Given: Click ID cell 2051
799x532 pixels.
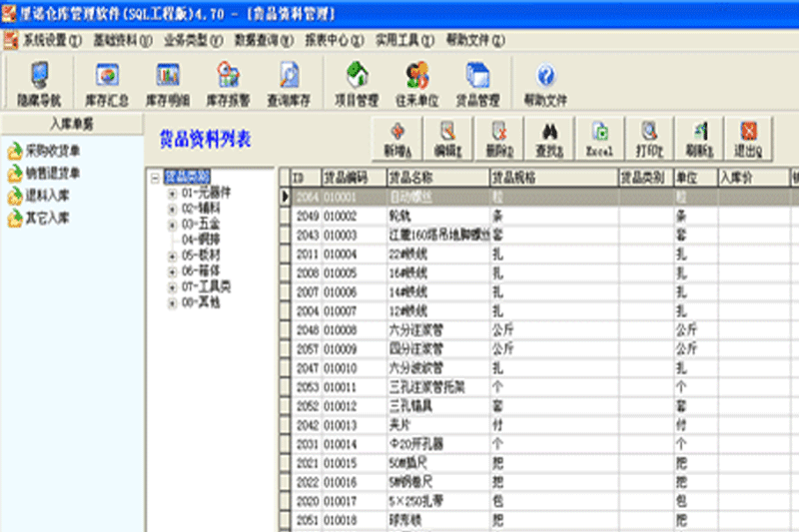Looking at the screenshot, I should pos(308,520).
